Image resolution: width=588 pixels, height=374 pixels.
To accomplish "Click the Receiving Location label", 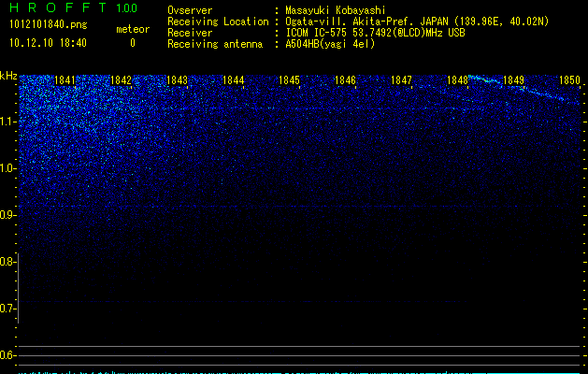I will tap(218, 22).
